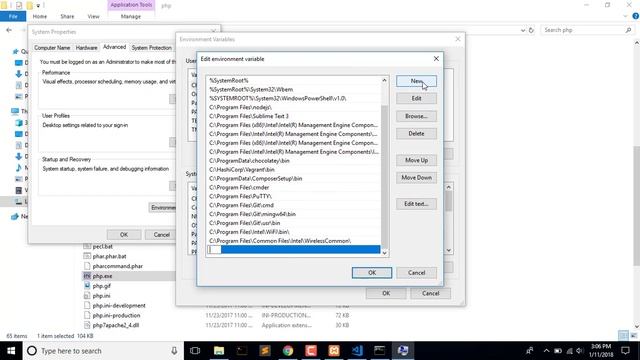Select the WindowsPowerShell\v1.0\ path entry

[294, 98]
